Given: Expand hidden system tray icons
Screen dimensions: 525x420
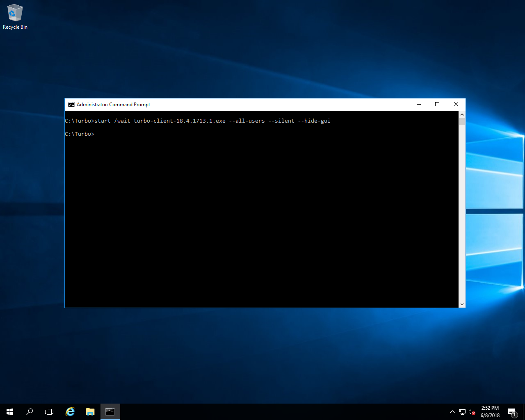Looking at the screenshot, I should [x=452, y=411].
